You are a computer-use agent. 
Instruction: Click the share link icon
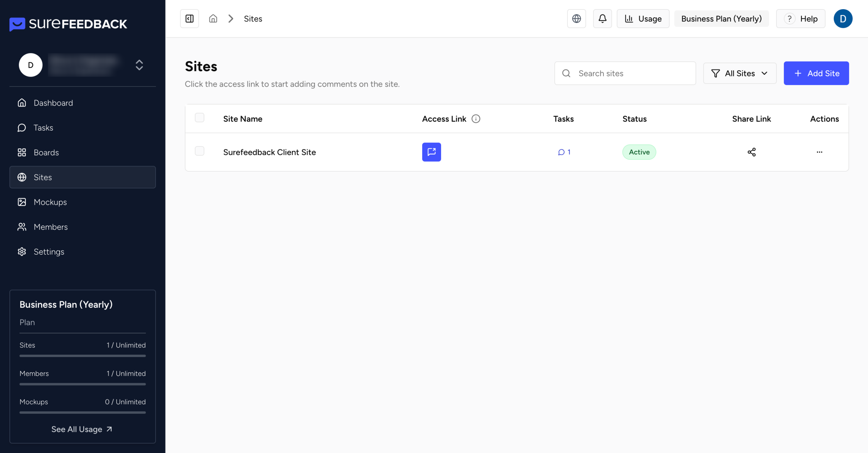[x=751, y=152]
